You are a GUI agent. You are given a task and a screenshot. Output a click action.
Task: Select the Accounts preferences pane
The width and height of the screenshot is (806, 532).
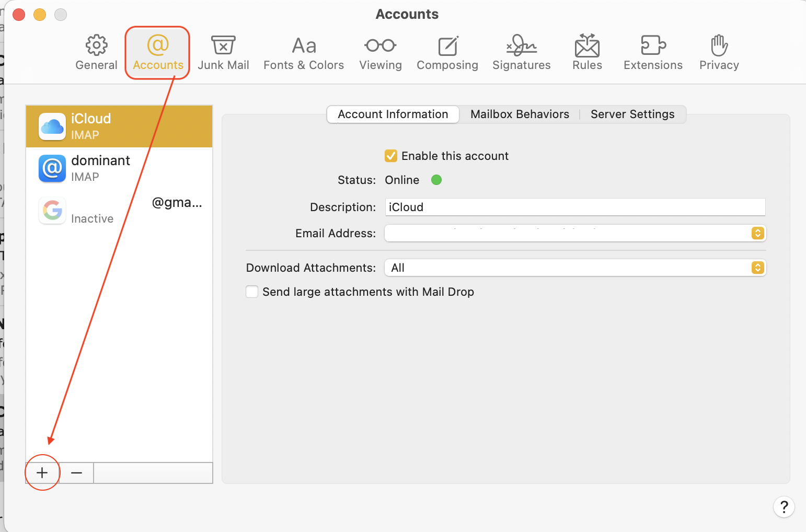(158, 52)
